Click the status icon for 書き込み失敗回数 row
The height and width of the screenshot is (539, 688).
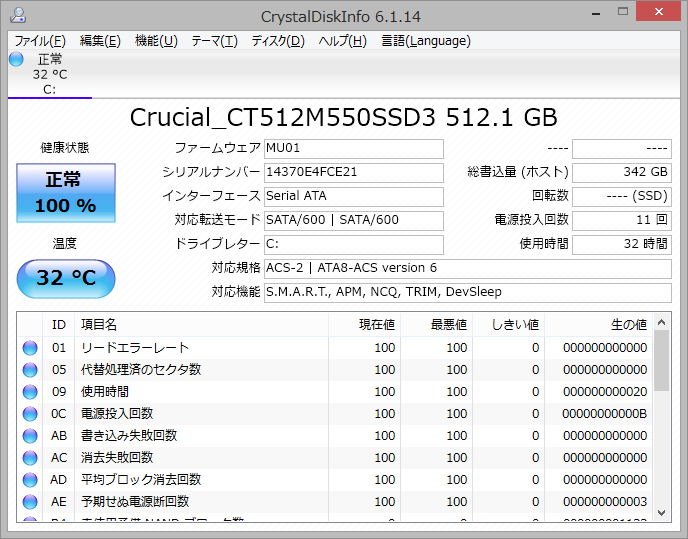coord(30,436)
